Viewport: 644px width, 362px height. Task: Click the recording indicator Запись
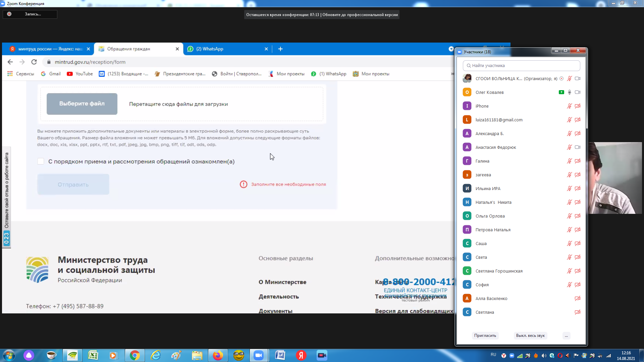click(x=30, y=14)
